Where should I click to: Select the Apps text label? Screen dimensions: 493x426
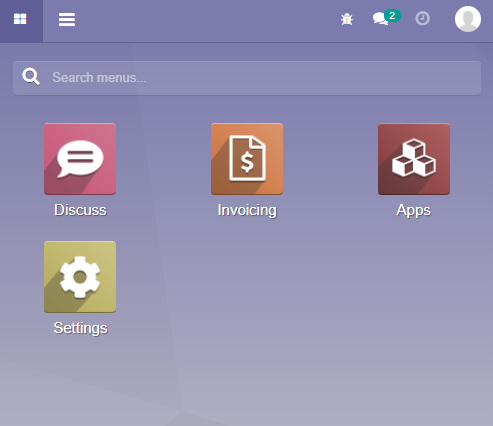tap(414, 210)
